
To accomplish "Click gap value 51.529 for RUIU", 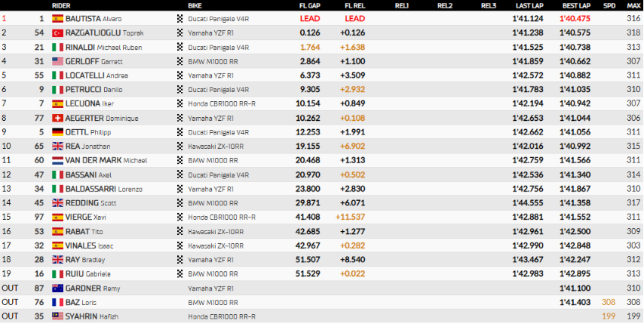I will (308, 274).
